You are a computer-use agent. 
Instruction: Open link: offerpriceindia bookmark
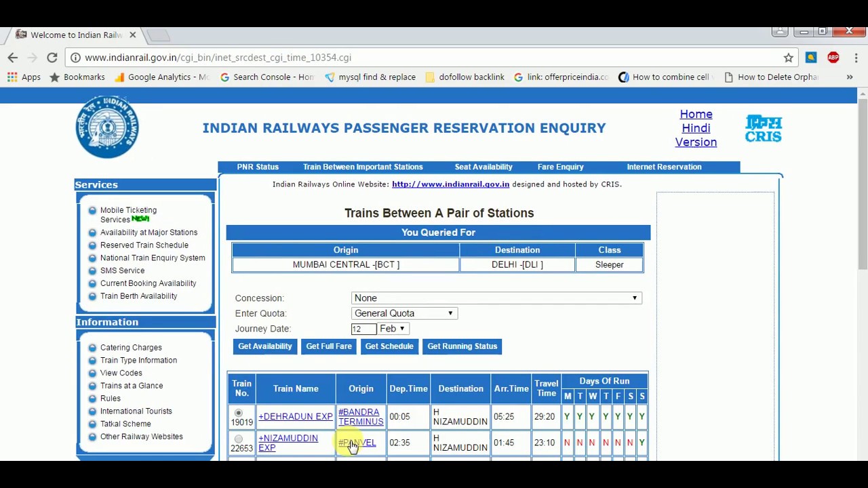point(561,77)
